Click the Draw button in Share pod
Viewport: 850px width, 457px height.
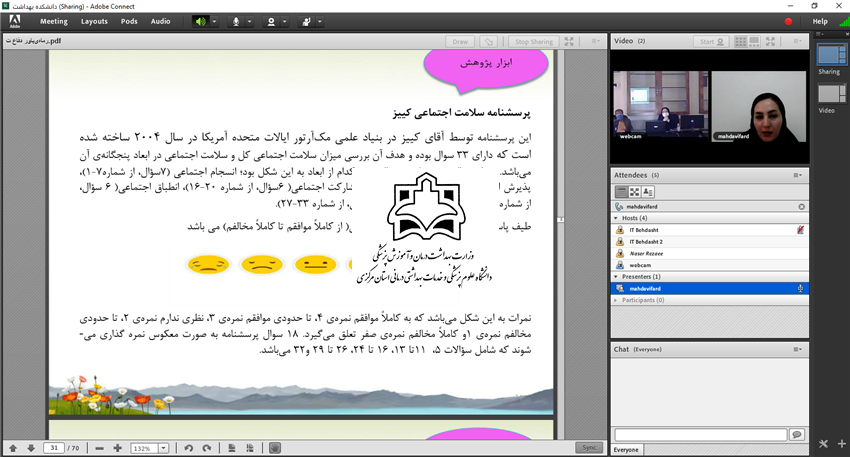460,41
